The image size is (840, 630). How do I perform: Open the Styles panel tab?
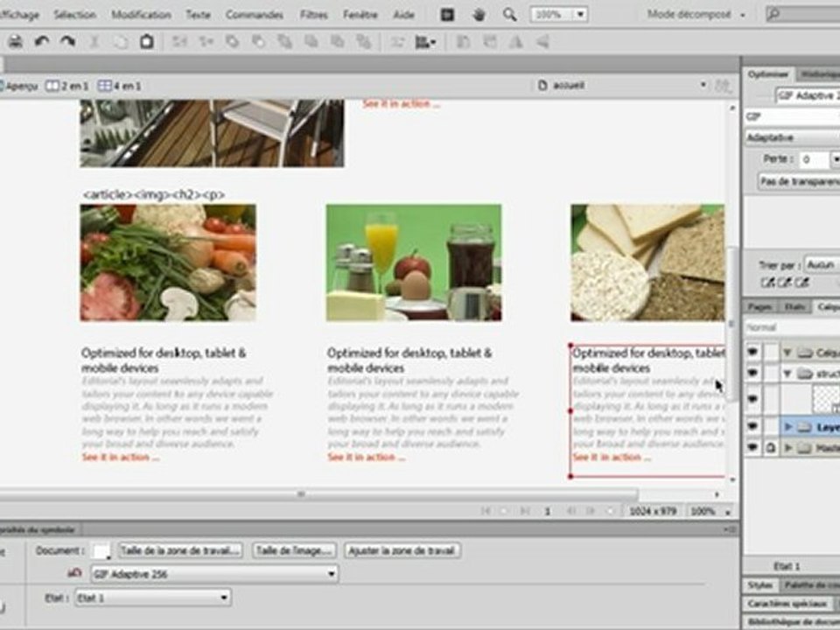760,585
